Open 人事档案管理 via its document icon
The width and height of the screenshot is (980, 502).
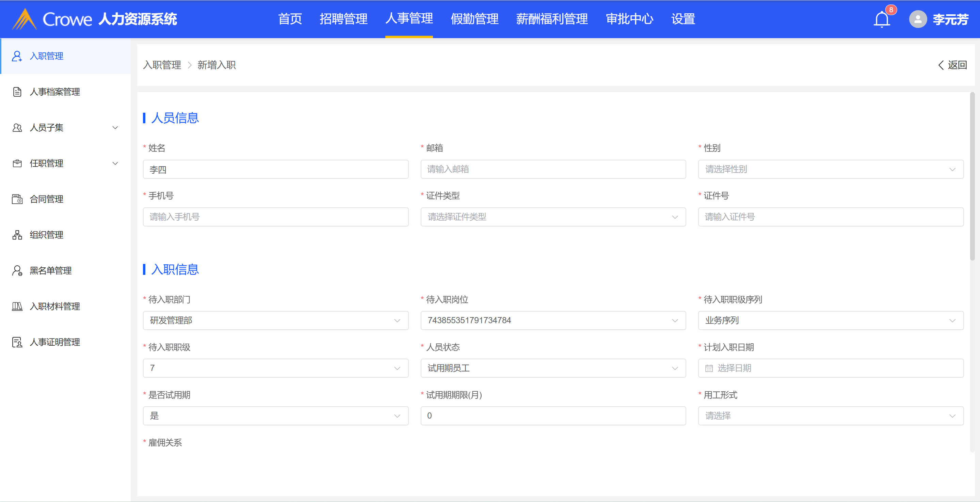pyautogui.click(x=17, y=92)
